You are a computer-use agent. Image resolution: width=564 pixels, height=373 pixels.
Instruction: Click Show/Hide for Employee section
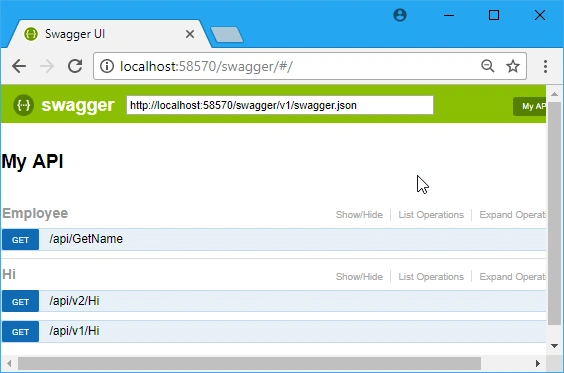click(359, 215)
